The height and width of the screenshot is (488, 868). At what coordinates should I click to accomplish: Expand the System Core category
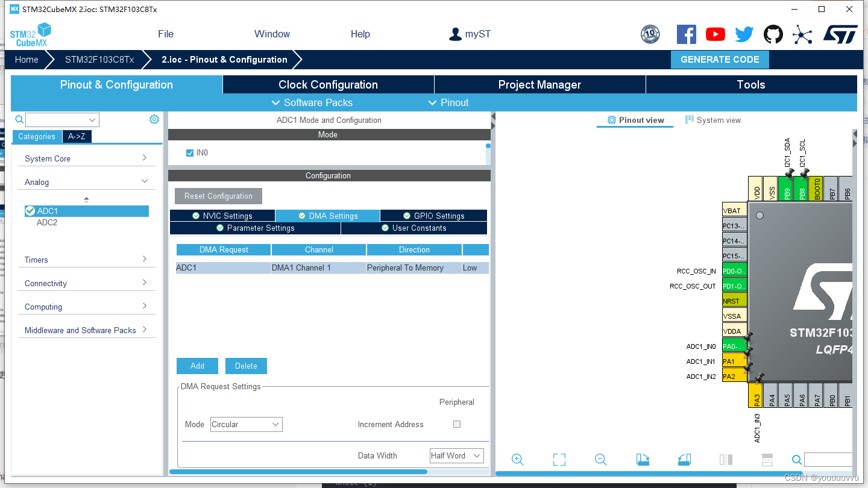(x=86, y=158)
